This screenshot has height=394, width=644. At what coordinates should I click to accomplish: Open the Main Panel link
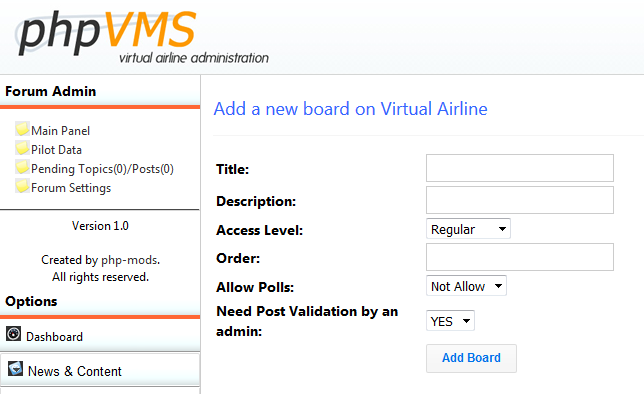60,131
